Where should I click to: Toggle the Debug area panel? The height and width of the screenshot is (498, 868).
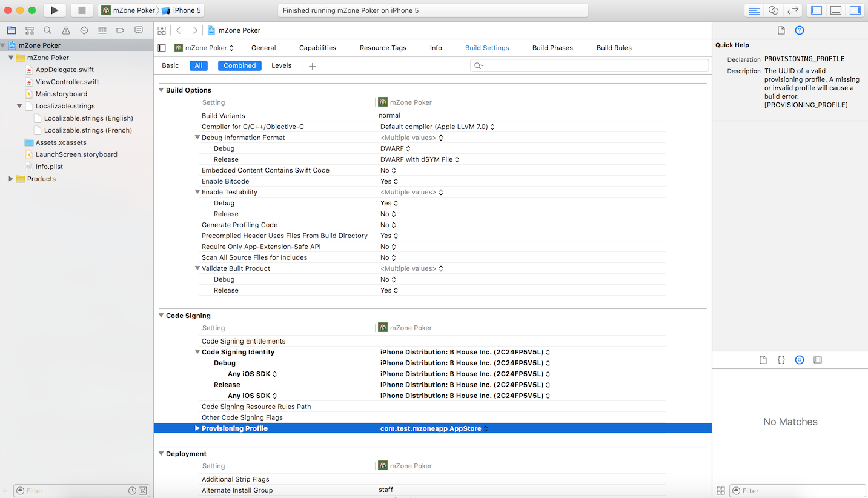[836, 10]
